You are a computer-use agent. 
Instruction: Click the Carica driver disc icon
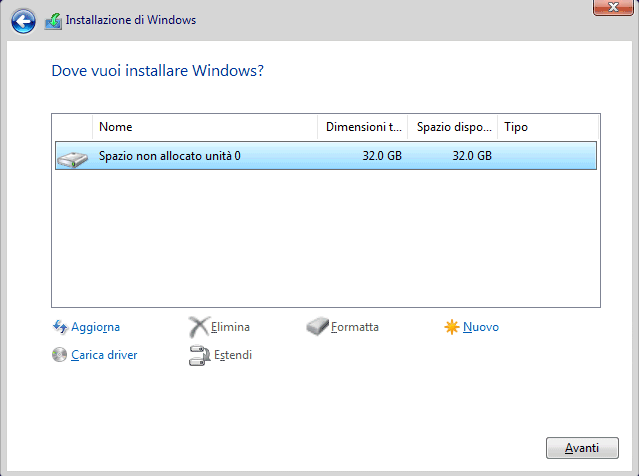[59, 355]
